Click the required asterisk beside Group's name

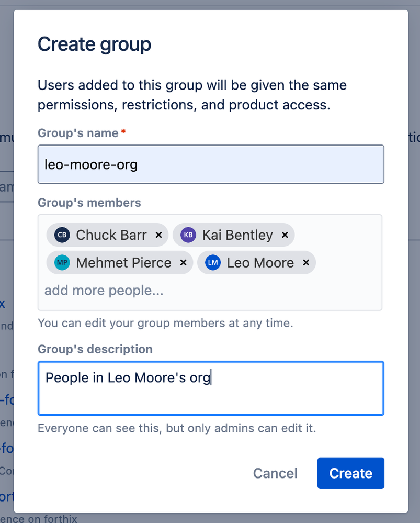(122, 131)
